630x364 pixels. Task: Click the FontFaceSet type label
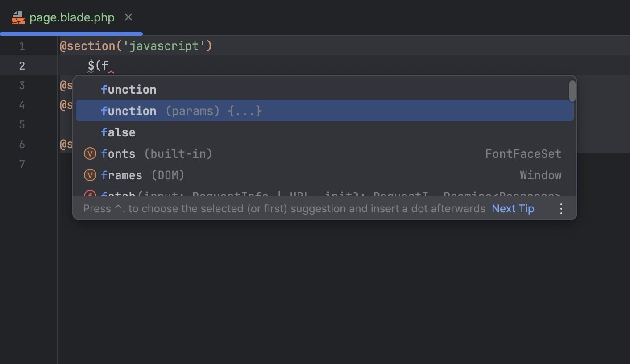[x=523, y=154]
